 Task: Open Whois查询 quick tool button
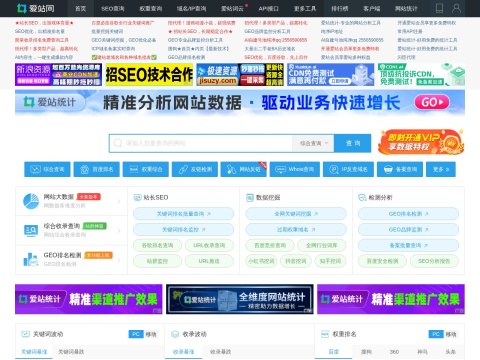pos(295,169)
